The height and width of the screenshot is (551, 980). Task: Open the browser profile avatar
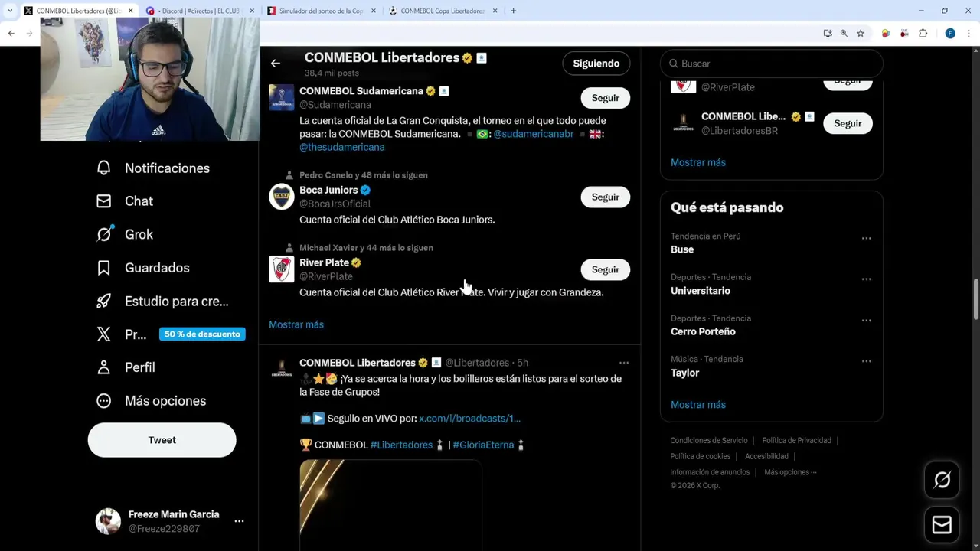(x=950, y=33)
